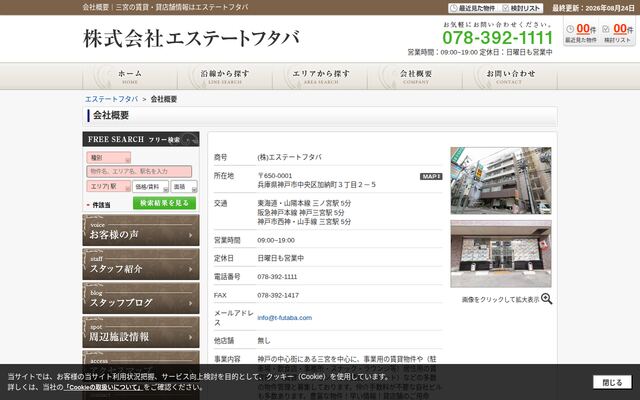Click clock icon for recently viewed properties
This screenshot has width=640, height=400.
tap(570, 29)
